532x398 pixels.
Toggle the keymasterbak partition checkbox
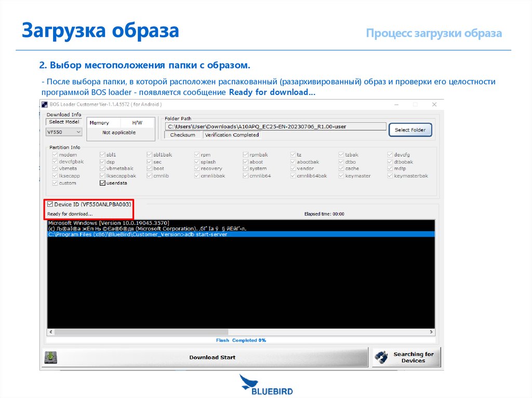[x=390, y=175]
